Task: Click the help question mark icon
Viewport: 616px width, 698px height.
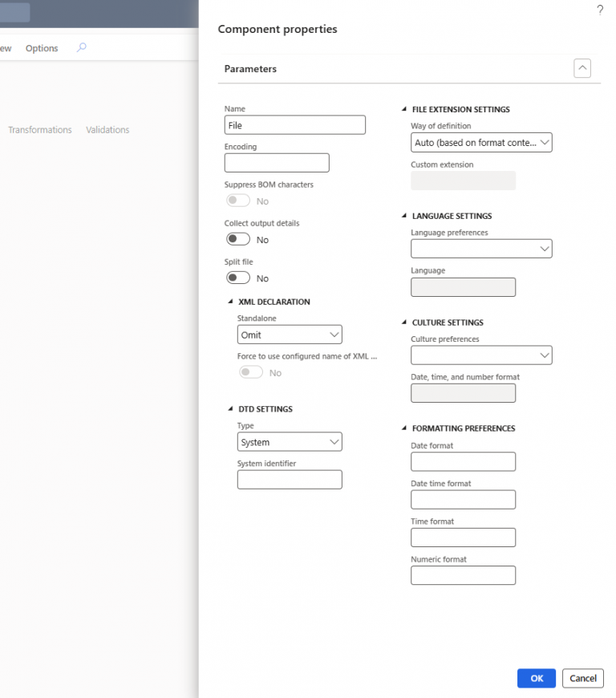Action: click(x=599, y=10)
